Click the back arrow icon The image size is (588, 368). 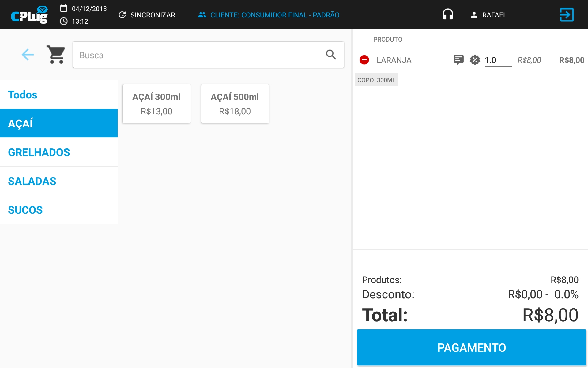tap(28, 55)
